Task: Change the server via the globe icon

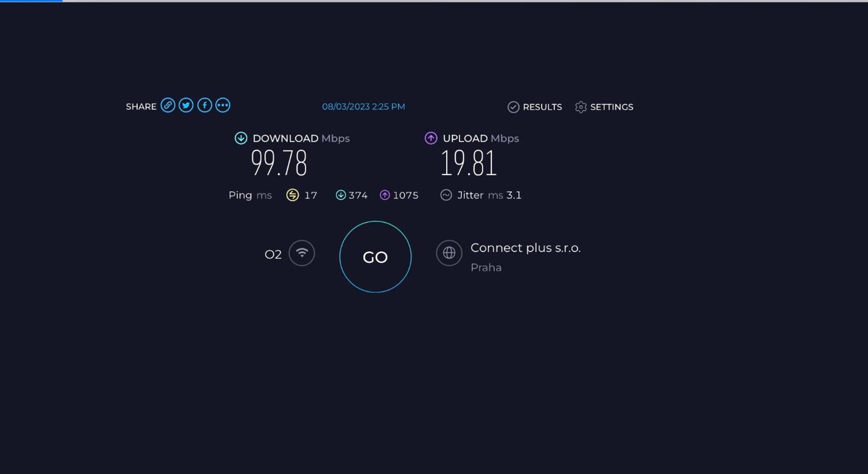Action: tap(449, 253)
